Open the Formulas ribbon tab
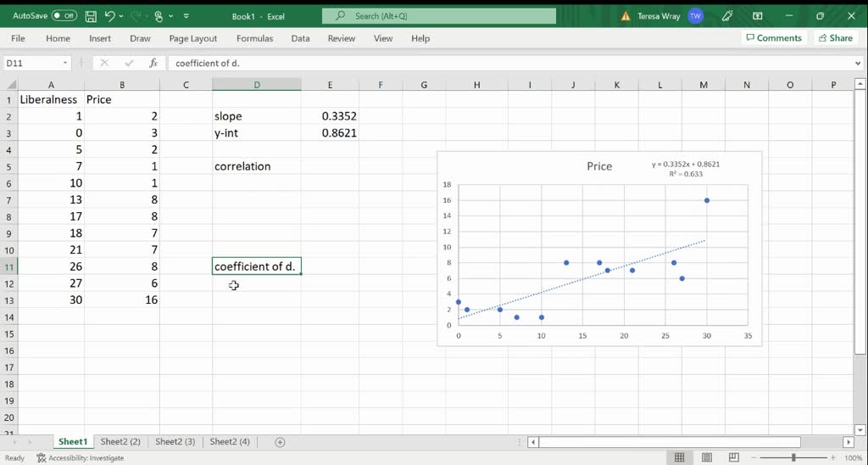 pyautogui.click(x=254, y=38)
